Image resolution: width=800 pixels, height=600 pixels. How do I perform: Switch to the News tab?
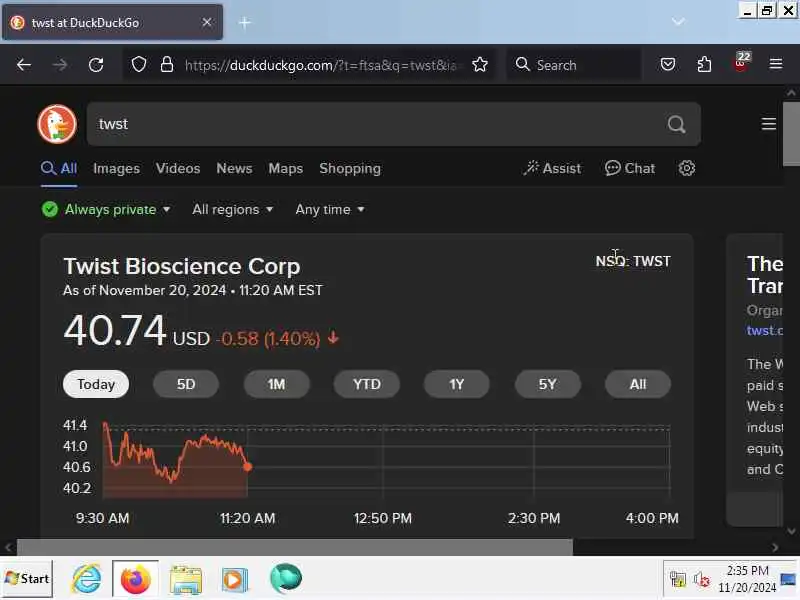[234, 168]
